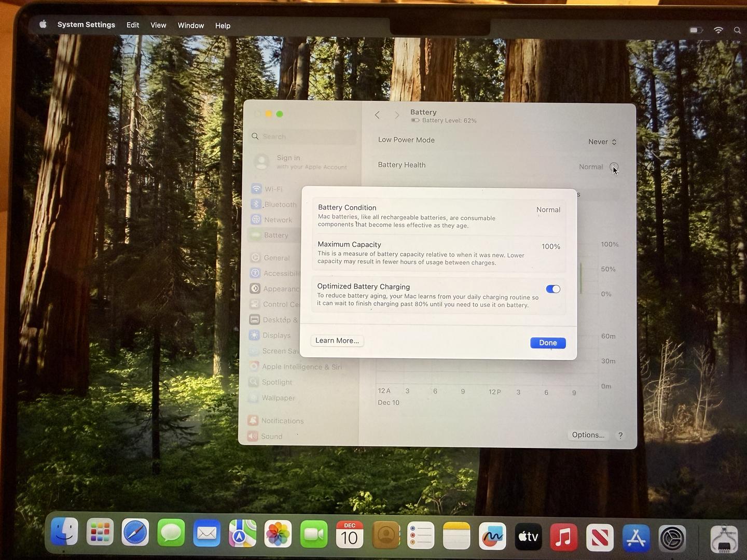Screen dimensions: 747x560
Task: Open the Apple TV app in Dock
Action: point(528,537)
